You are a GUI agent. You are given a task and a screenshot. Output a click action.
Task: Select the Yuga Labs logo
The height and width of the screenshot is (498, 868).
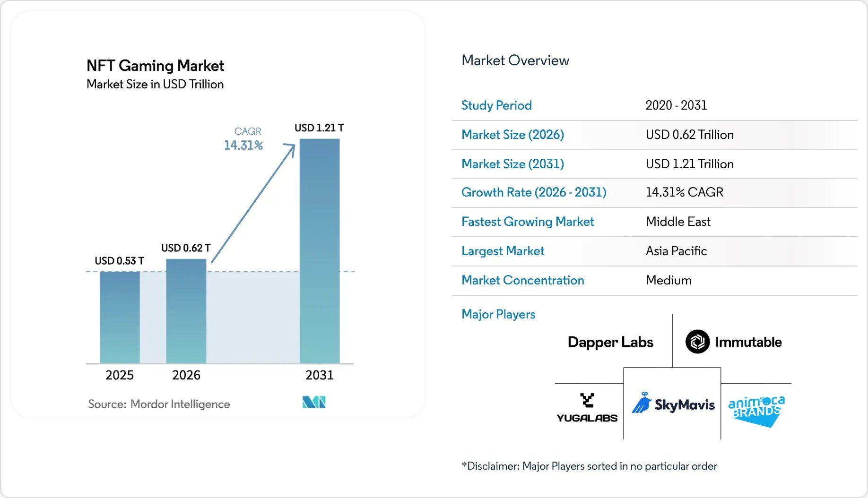pos(587,408)
